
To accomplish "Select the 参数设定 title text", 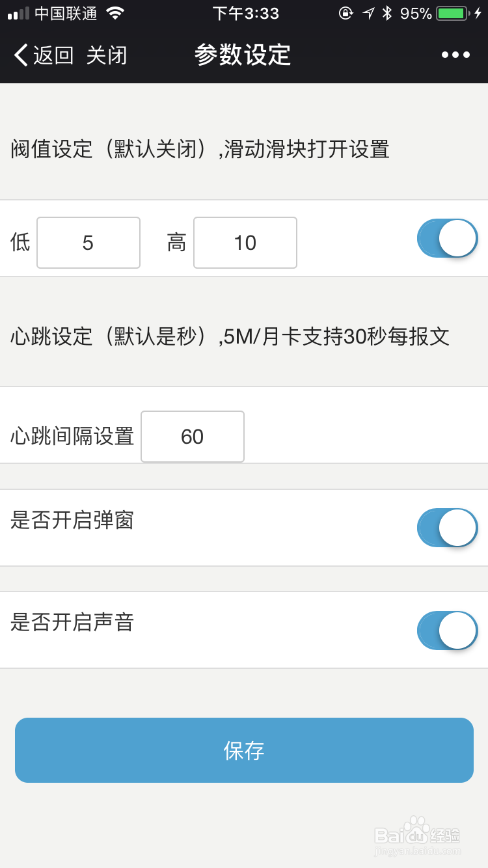I will (243, 55).
